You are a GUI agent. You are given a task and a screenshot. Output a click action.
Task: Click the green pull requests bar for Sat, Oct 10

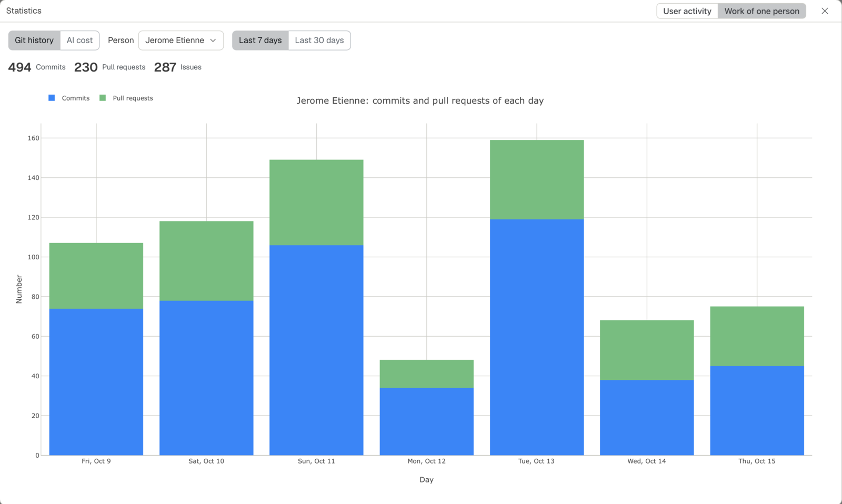[206, 261]
